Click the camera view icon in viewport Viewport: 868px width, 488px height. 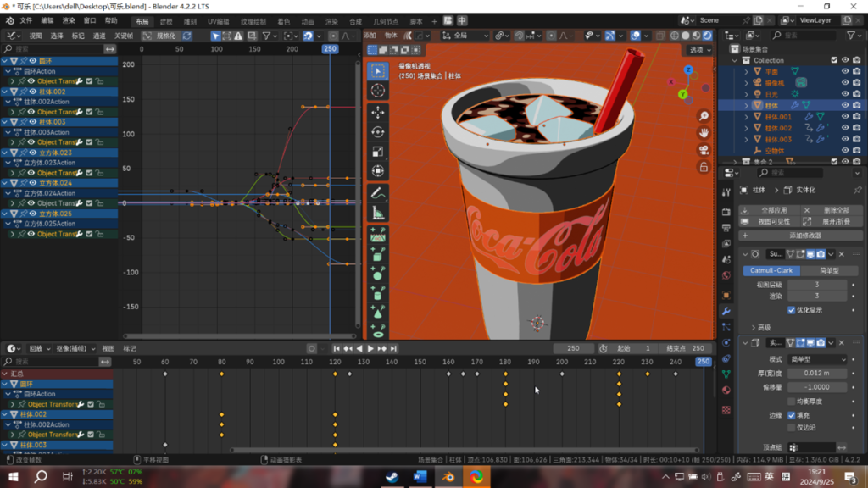point(704,150)
